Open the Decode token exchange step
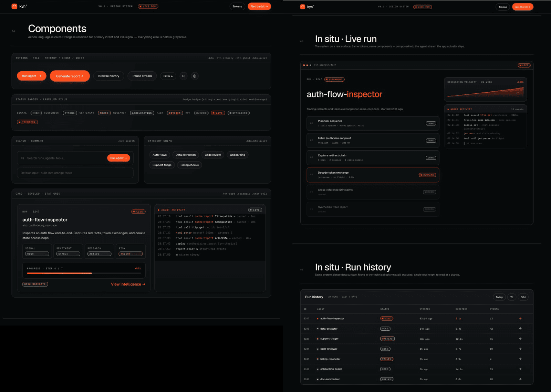Screen dimensions: 551x392 coord(373,175)
